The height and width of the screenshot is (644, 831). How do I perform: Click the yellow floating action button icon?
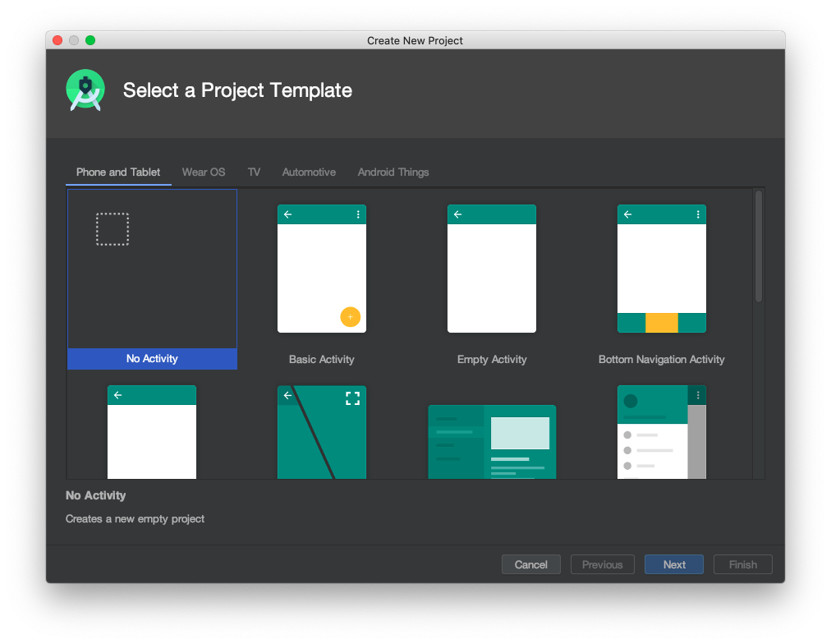click(x=351, y=317)
